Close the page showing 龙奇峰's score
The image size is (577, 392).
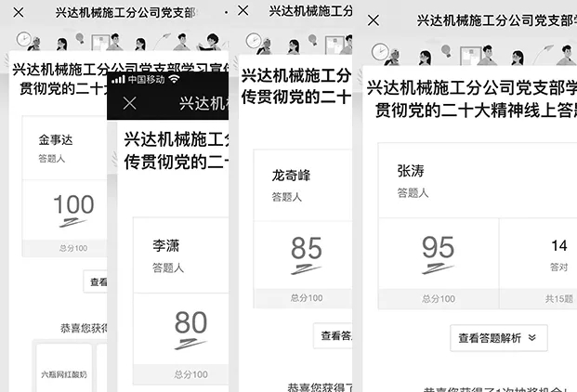244,10
